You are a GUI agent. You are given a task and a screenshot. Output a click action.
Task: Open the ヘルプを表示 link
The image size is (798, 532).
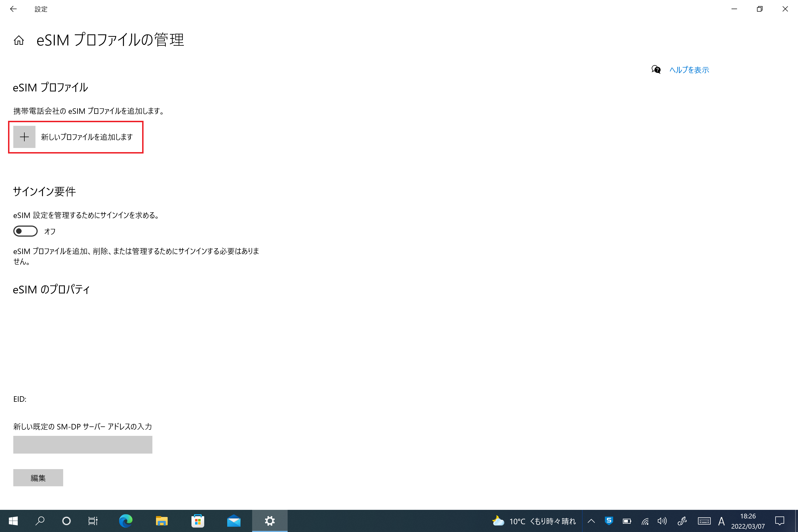tap(689, 70)
